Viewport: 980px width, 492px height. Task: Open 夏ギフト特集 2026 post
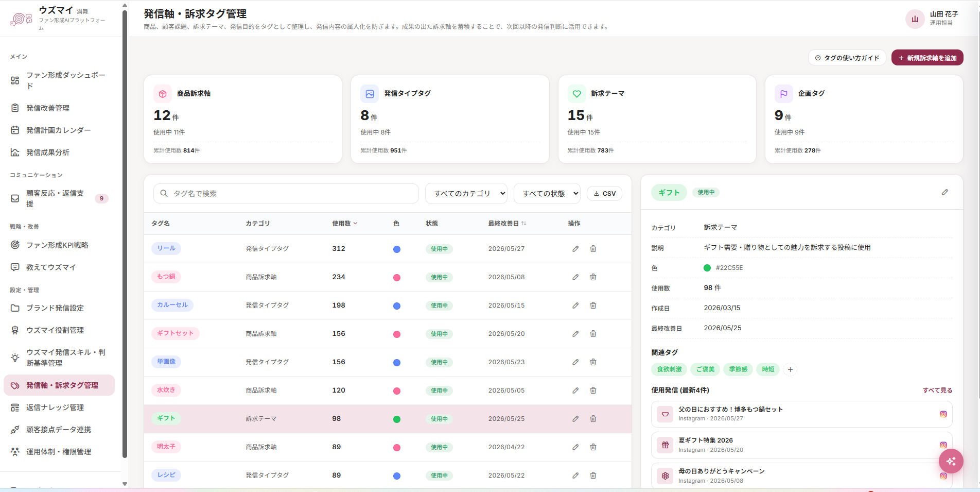(x=801, y=445)
